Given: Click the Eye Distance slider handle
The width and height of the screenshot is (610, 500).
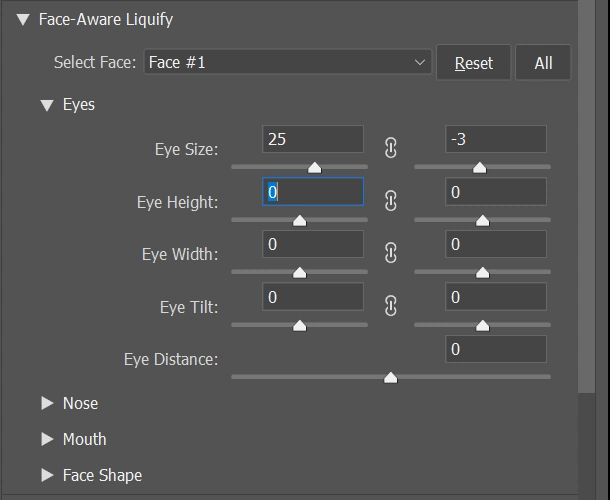Looking at the screenshot, I should [391, 378].
